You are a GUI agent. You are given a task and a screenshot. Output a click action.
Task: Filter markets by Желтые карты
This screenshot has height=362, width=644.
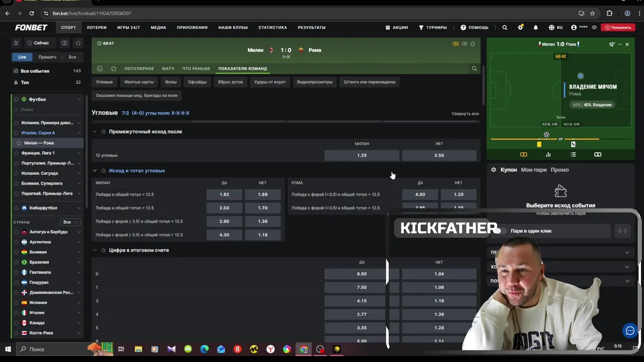pos(139,82)
